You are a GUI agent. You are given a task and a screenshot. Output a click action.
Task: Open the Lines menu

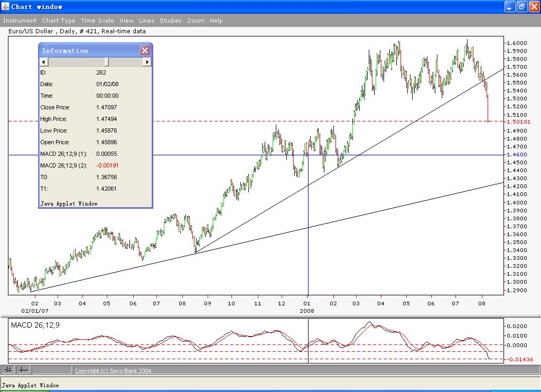click(x=146, y=21)
